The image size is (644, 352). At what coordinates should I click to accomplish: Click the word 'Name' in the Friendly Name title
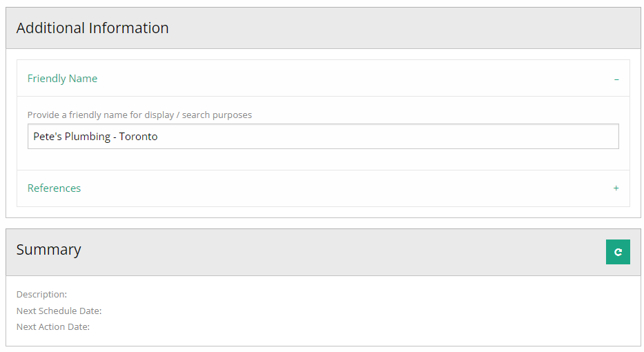(83, 79)
